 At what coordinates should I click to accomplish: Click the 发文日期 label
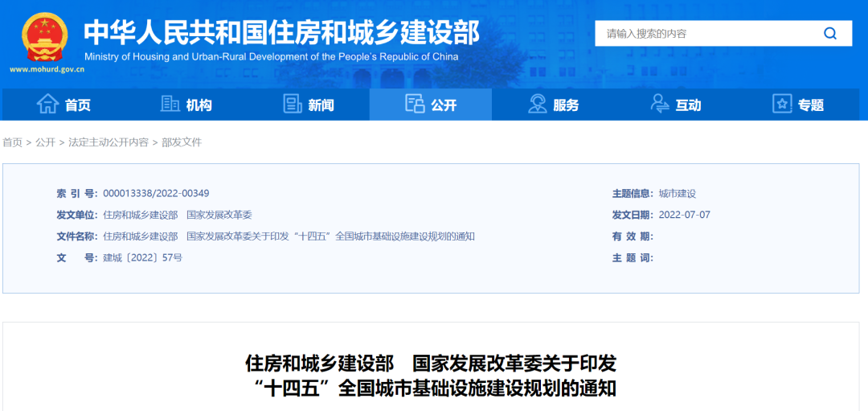click(633, 215)
